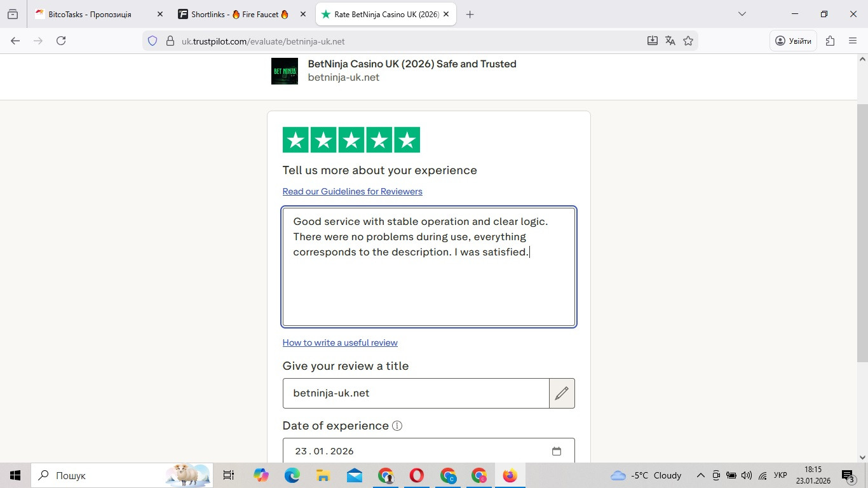Expand the list all tabs chevron
Image resolution: width=868 pixels, height=488 pixels.
point(742,14)
